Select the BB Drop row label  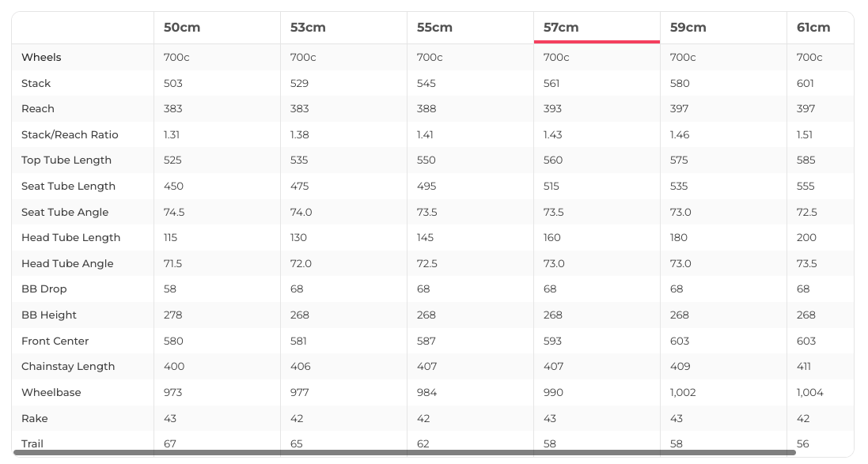click(x=44, y=289)
